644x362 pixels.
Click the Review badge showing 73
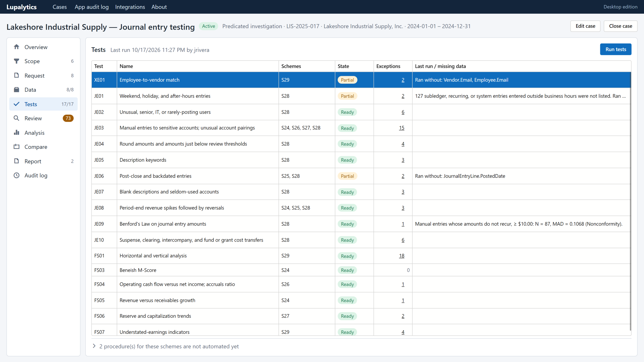tap(68, 118)
